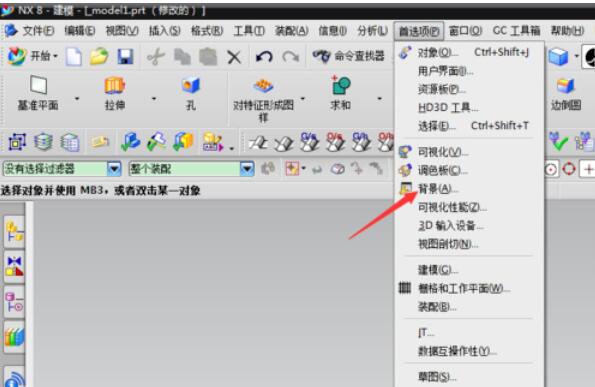Expand the 拉伸 dropdown arrow
This screenshot has height=387, width=595.
click(x=154, y=99)
